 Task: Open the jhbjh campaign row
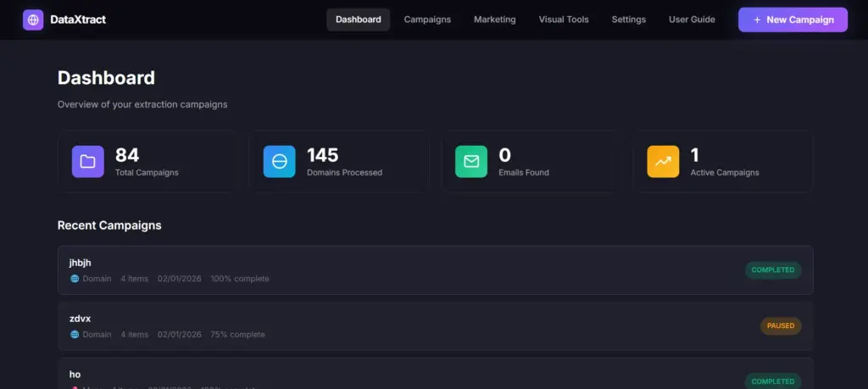point(436,270)
